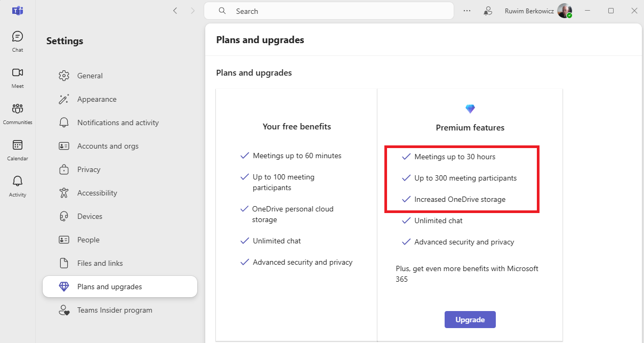Click the Microsoft Teams logo
This screenshot has width=644, height=343.
click(18, 11)
